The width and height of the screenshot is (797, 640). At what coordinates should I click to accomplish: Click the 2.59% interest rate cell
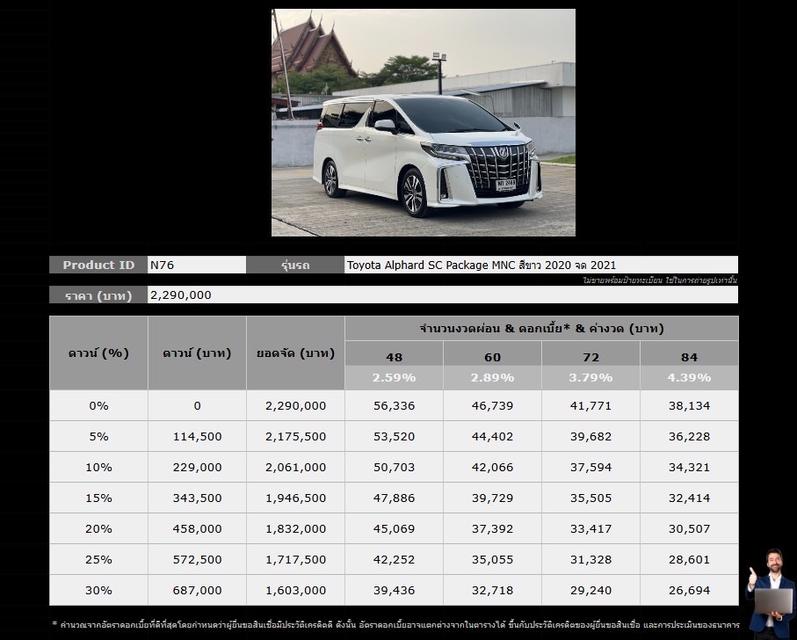(394, 378)
